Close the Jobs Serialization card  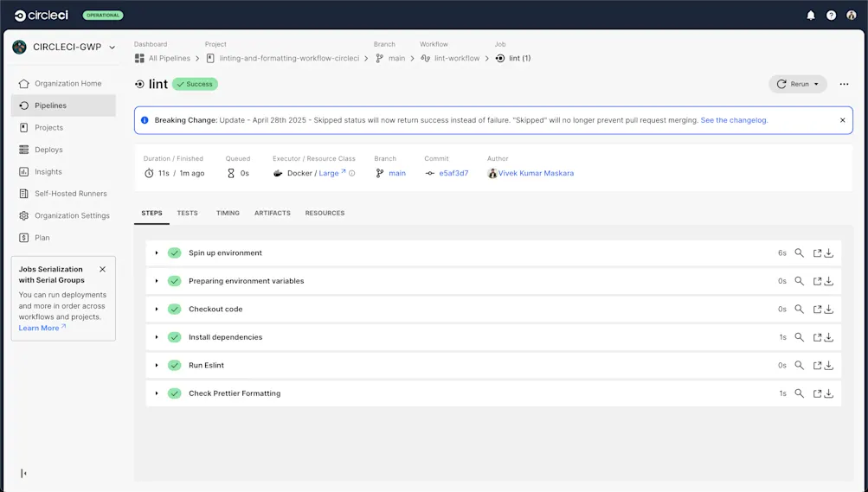coord(102,269)
